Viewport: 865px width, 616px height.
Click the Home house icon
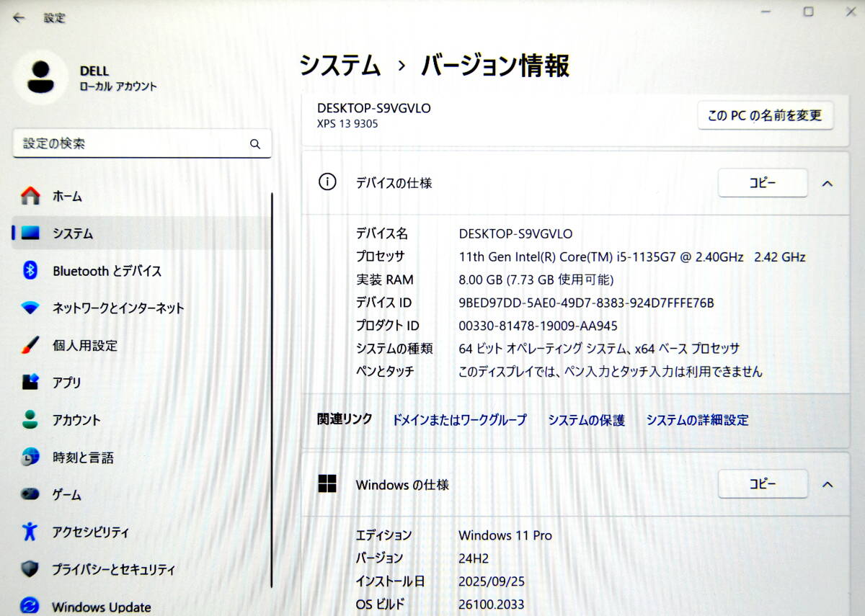click(30, 196)
